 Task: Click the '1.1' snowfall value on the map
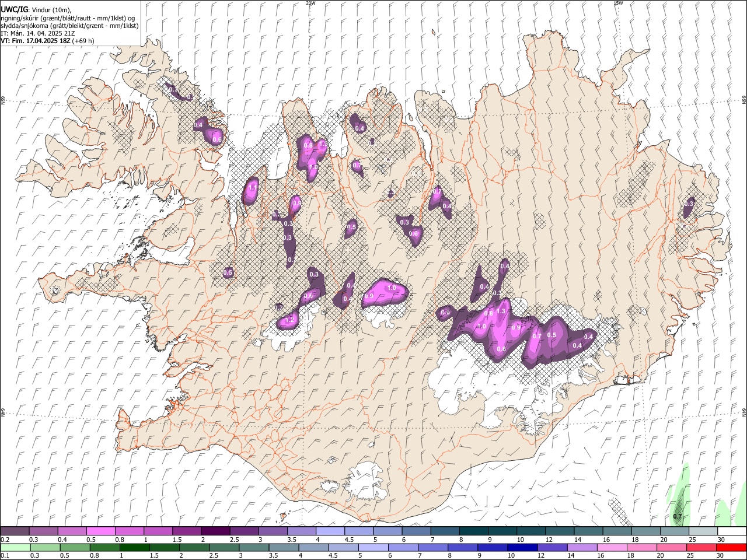click(252, 188)
